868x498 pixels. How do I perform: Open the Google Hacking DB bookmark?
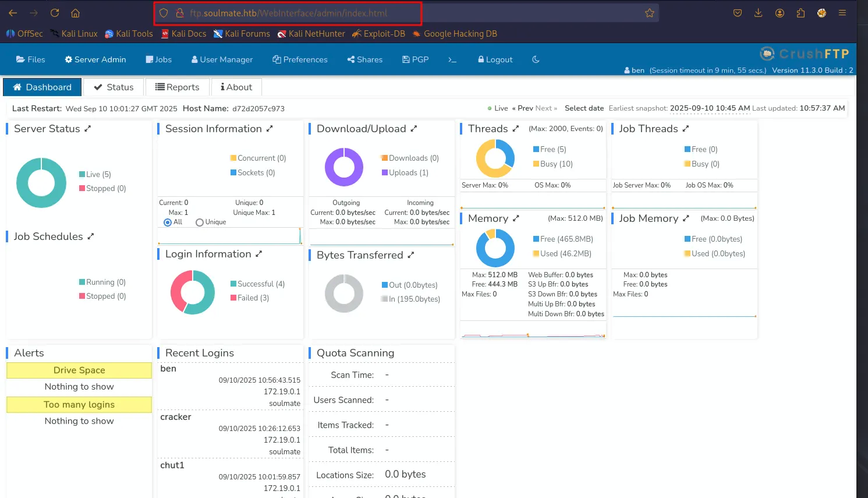(455, 34)
